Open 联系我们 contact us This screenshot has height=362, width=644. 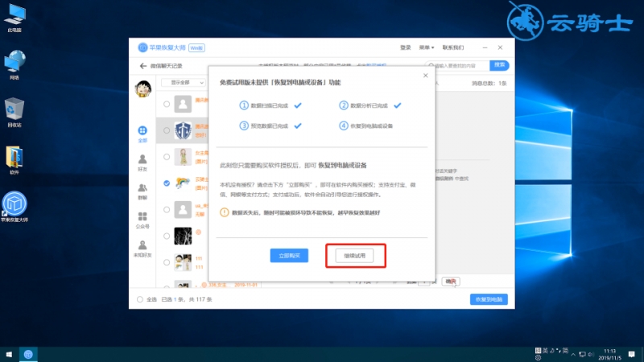pyautogui.click(x=453, y=47)
